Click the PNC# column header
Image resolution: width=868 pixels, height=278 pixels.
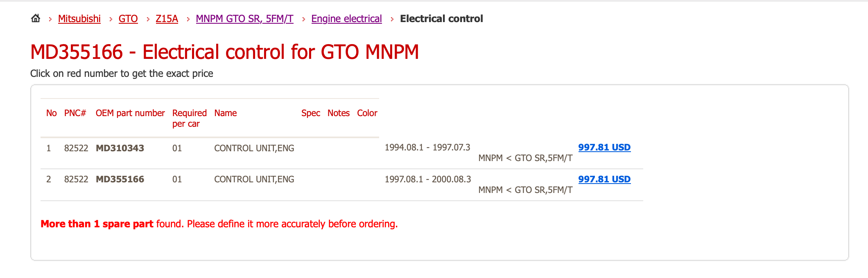point(75,113)
